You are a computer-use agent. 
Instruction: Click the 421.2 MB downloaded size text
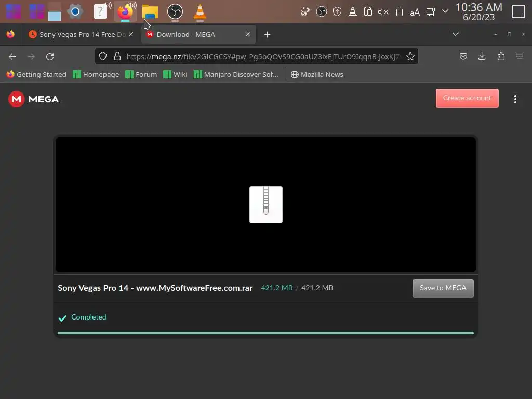277,288
